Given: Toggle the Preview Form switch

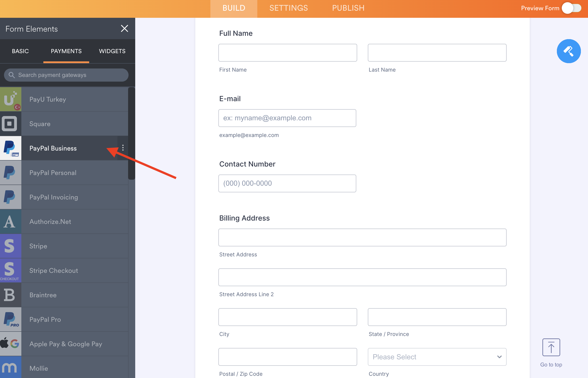Looking at the screenshot, I should pyautogui.click(x=572, y=8).
